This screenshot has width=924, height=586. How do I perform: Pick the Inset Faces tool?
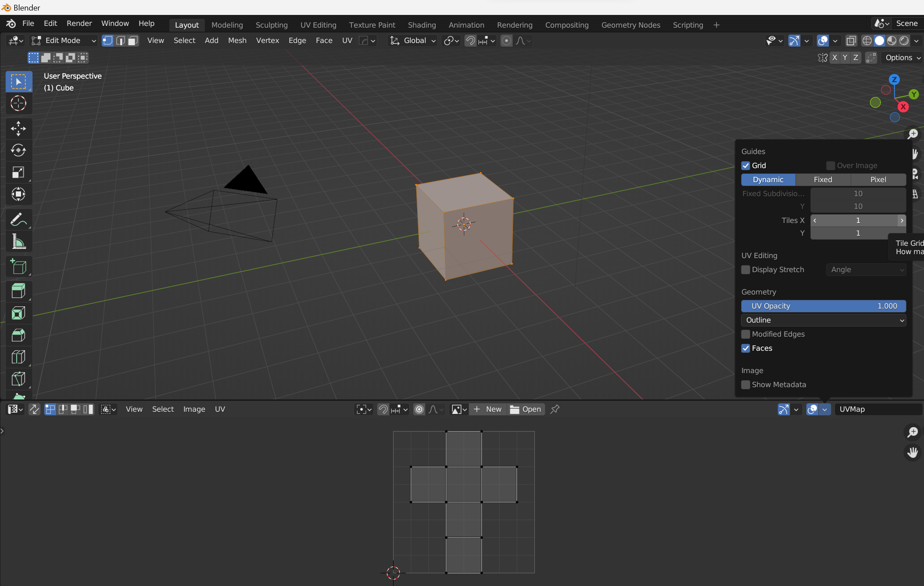click(18, 313)
